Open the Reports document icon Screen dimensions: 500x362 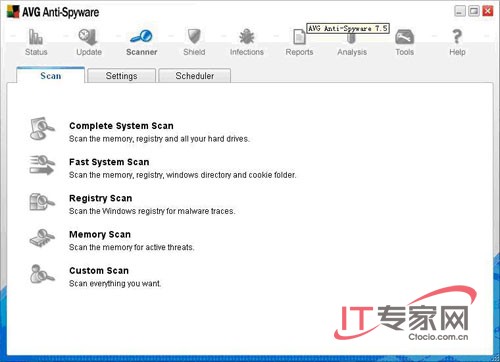[299, 37]
